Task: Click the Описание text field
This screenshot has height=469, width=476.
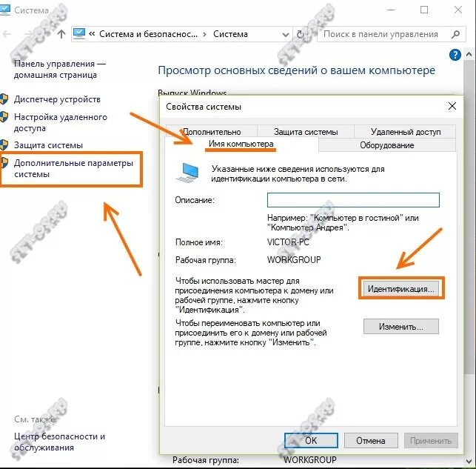Action: (x=353, y=200)
